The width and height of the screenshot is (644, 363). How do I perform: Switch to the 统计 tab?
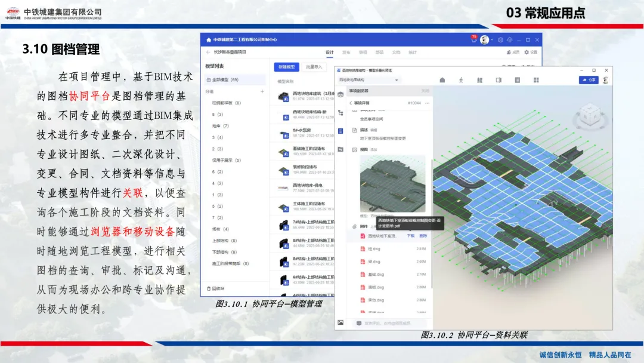413,52
